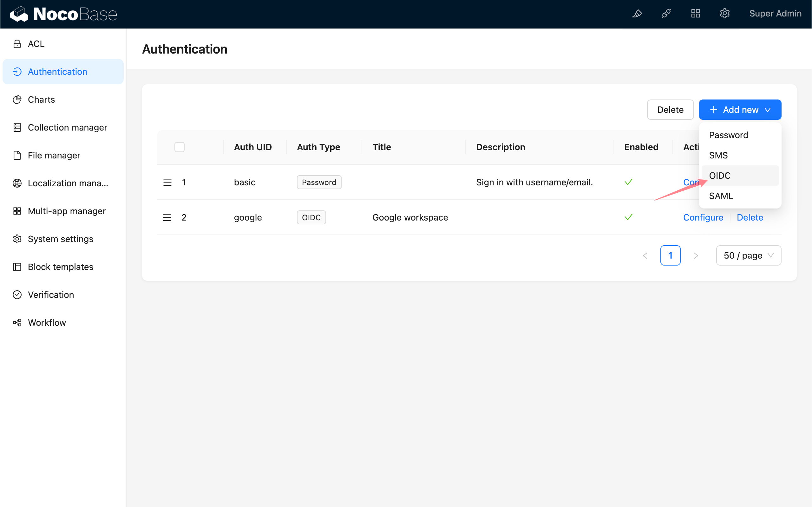Toggle the select-all checkbox in table header
Viewport: 812px width, 507px height.
(x=180, y=147)
